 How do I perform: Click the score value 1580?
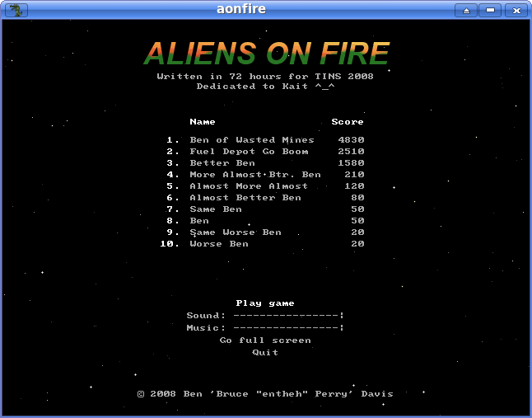coord(351,163)
